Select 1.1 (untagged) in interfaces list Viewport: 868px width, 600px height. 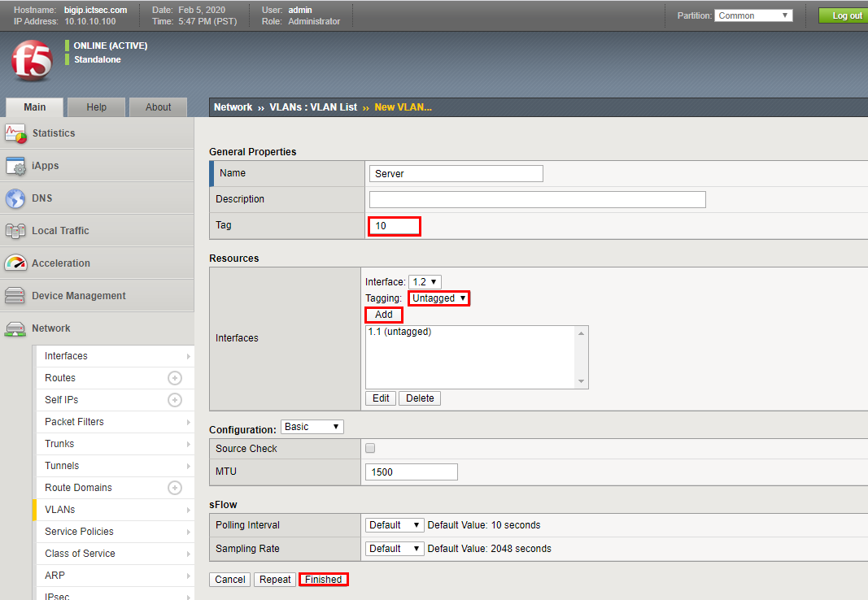coord(399,332)
